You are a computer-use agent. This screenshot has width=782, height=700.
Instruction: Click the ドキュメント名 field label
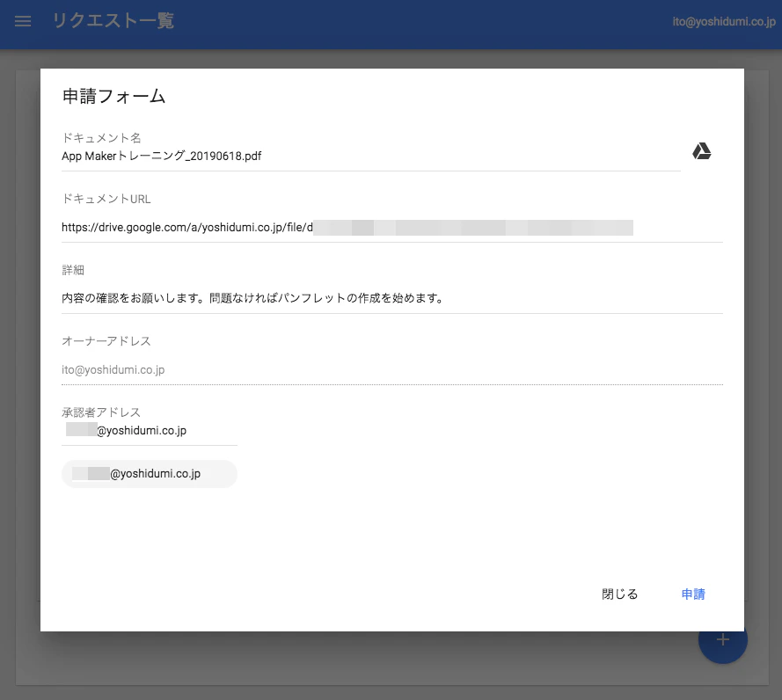[101, 137]
